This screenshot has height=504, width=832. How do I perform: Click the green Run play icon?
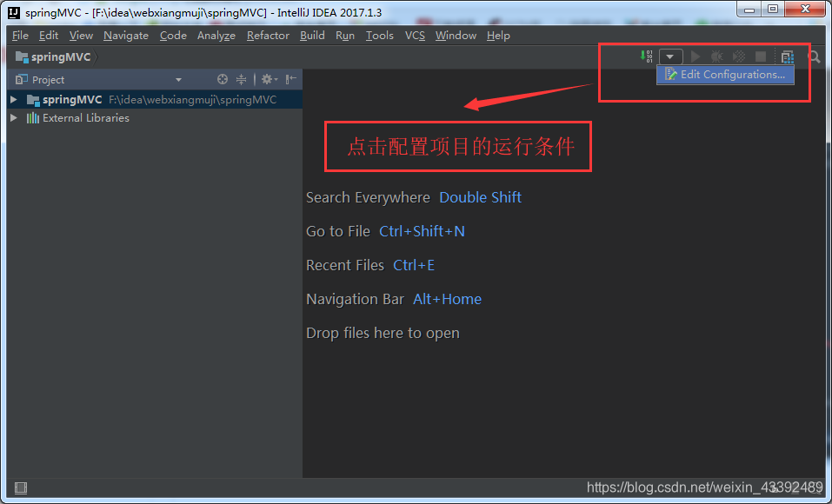point(696,56)
